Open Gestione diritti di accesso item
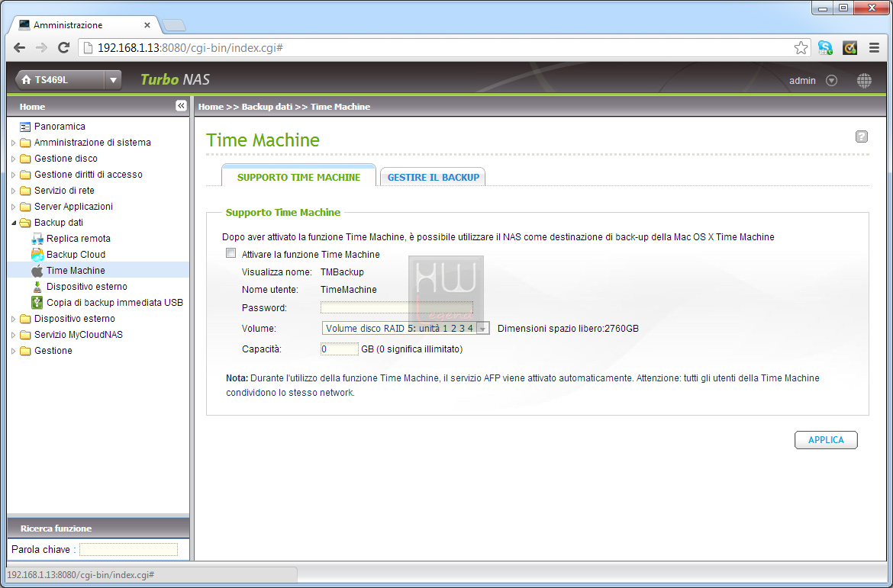893x588 pixels. coord(89,174)
